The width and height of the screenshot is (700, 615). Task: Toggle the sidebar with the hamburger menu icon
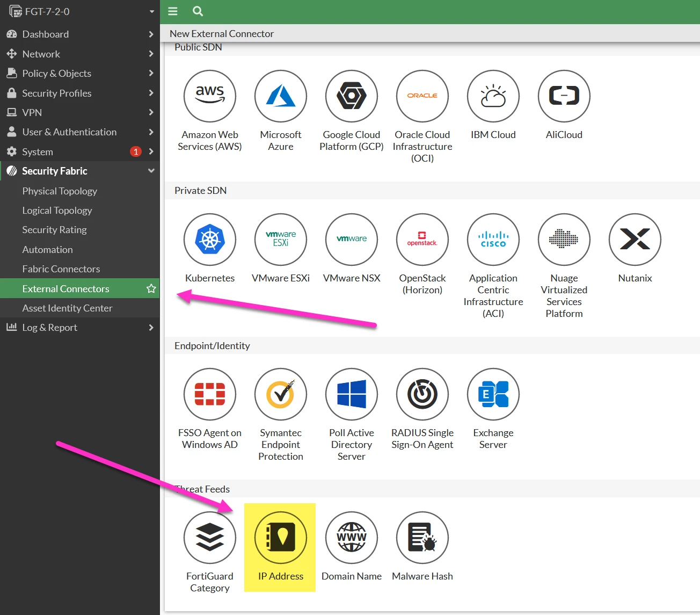pyautogui.click(x=173, y=11)
